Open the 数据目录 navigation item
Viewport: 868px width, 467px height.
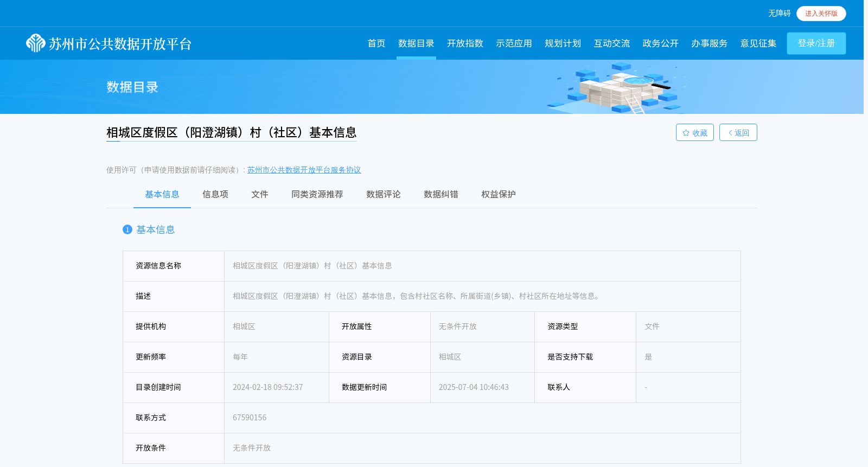tap(416, 43)
